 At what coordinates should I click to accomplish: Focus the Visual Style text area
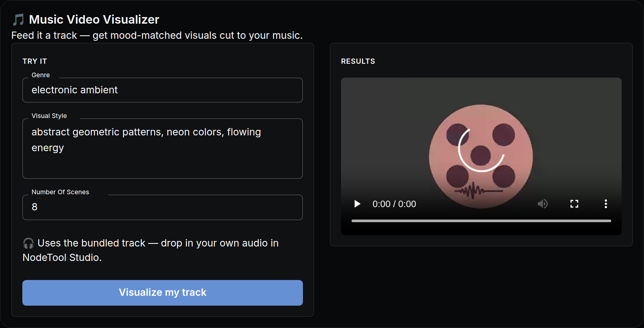click(163, 149)
